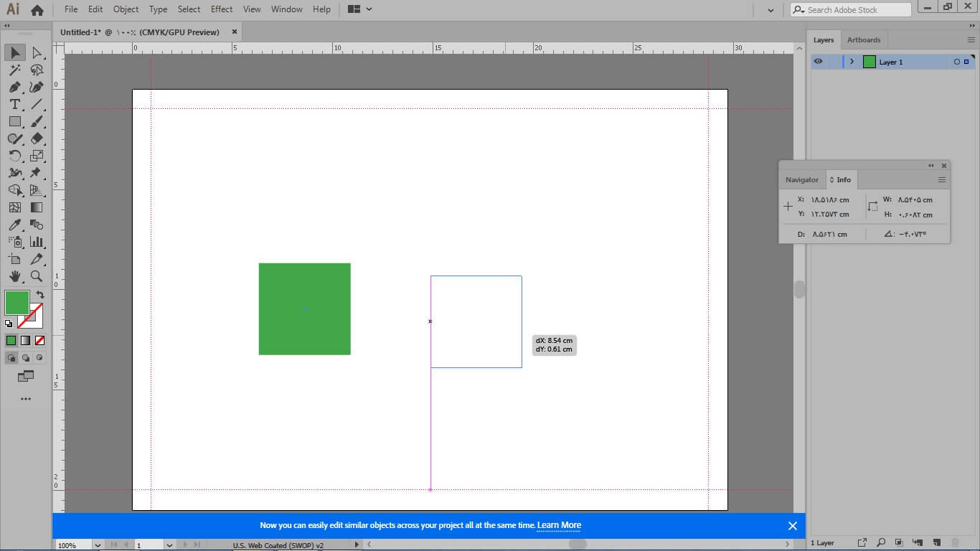Select the Hand tool
The width and height of the screenshot is (980, 551).
tap(14, 276)
